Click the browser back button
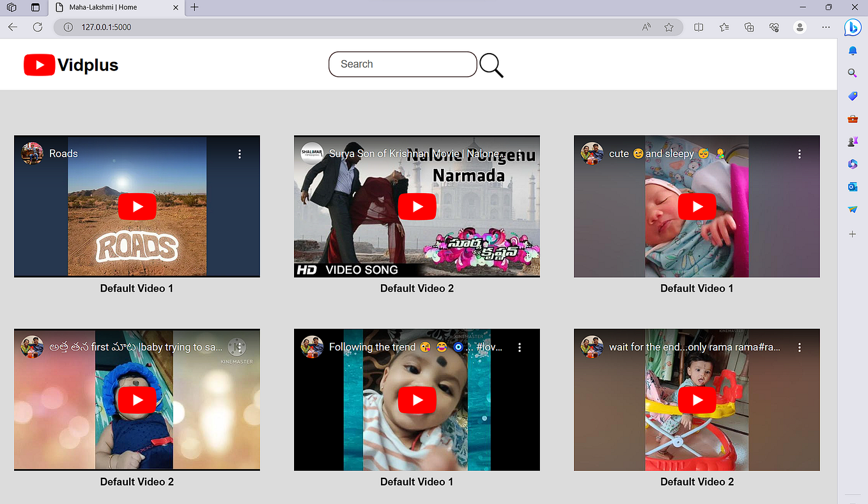The width and height of the screenshot is (868, 504). click(13, 28)
